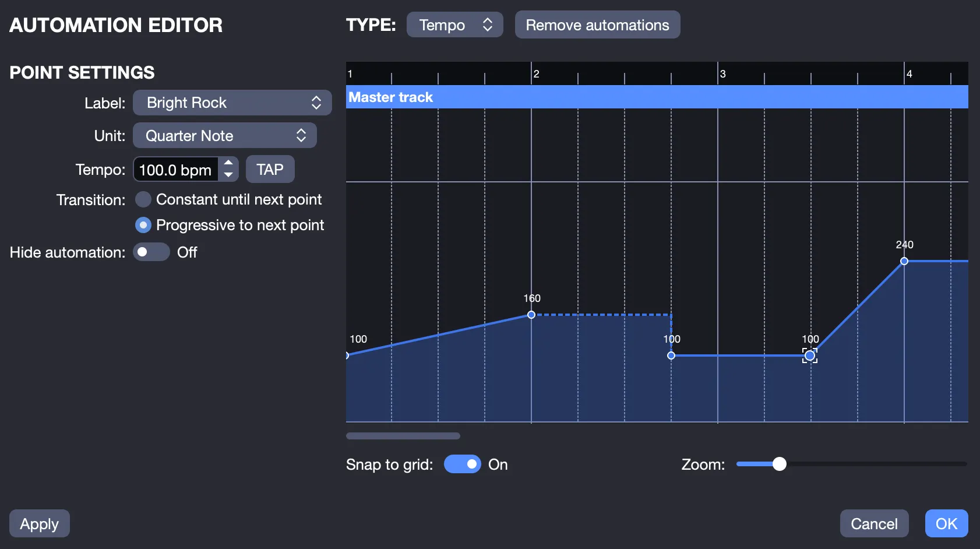Toggle the Snap to grid switch
Screen dimensions: 980x549
point(463,464)
